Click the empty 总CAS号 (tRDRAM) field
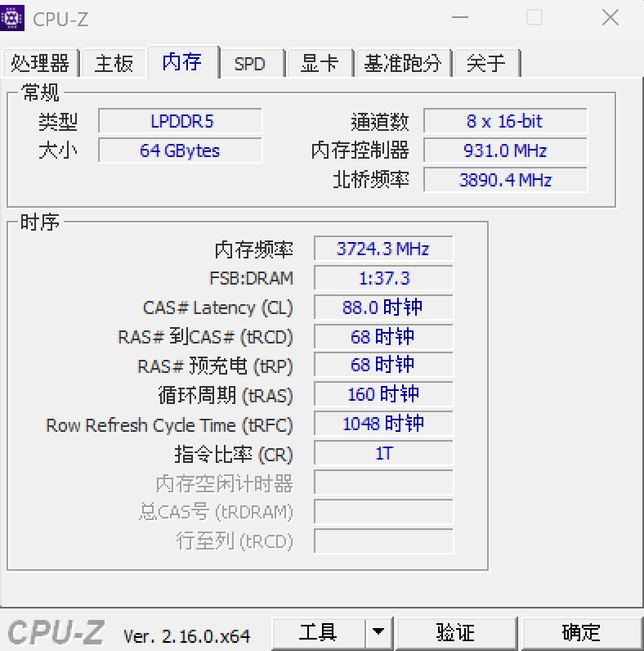The image size is (644, 651). [384, 511]
